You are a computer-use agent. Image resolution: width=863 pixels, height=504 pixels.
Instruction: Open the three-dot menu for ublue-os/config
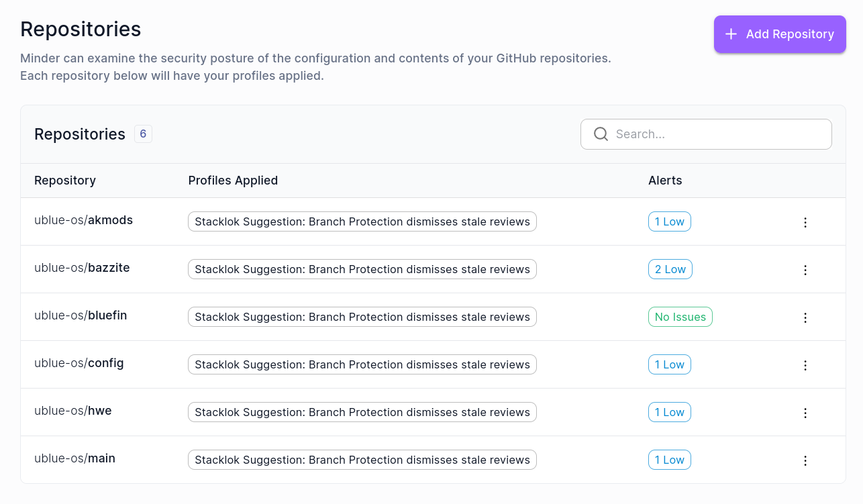click(x=805, y=365)
